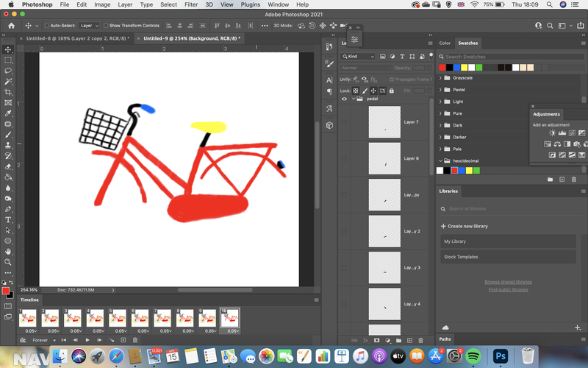
Task: Pick the red swatch in Swatches
Action: pyautogui.click(x=442, y=67)
